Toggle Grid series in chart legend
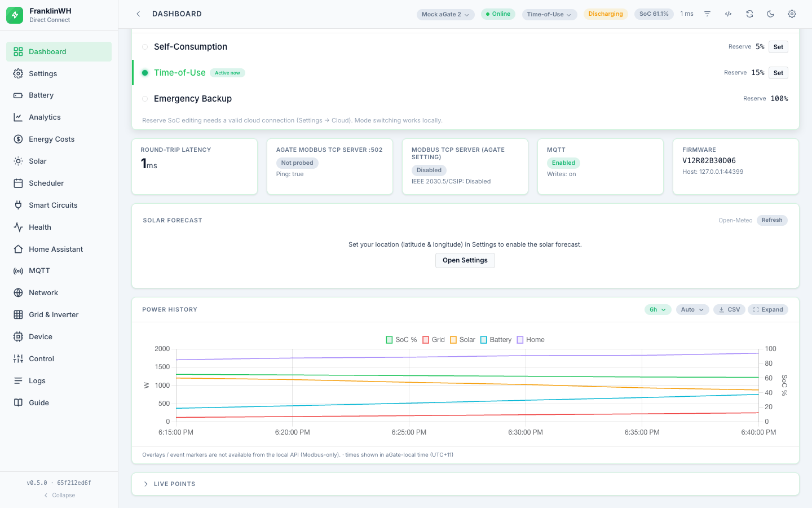Image resolution: width=812 pixels, height=508 pixels. click(434, 340)
